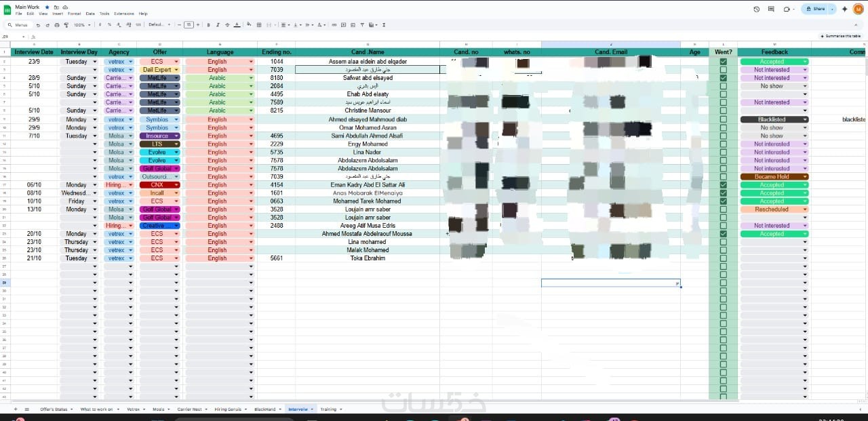The width and height of the screenshot is (868, 421).
Task: Click the Functions sigma icon
Action: click(384, 24)
